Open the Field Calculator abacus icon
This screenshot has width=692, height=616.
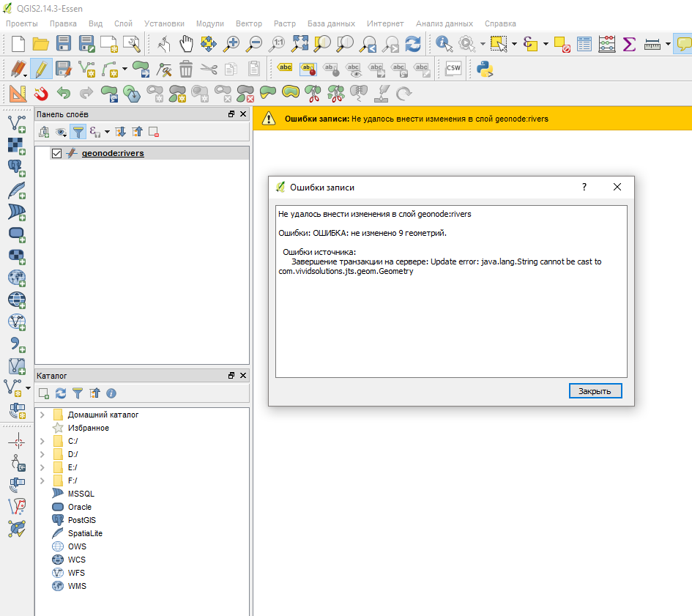point(607,44)
